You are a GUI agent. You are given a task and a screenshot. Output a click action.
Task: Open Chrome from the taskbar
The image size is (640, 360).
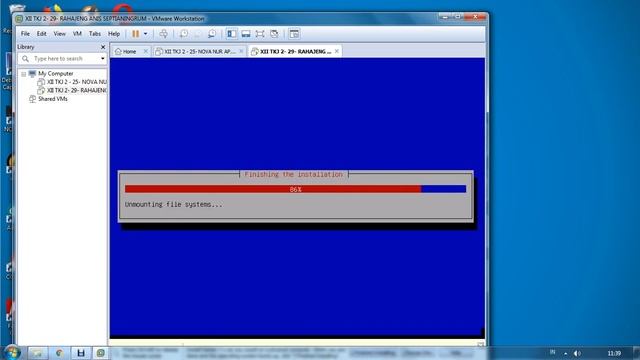click(60, 353)
